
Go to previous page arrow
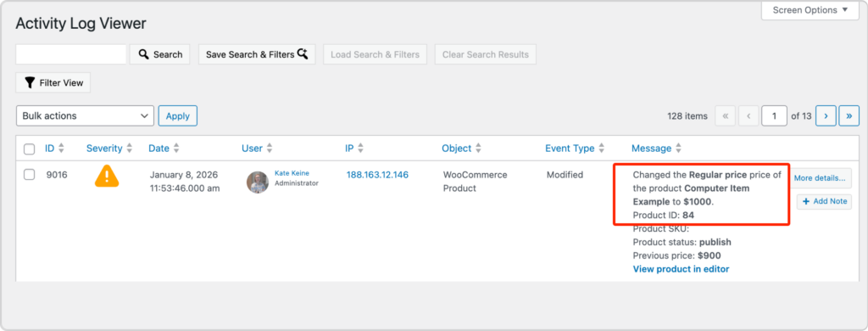pos(748,116)
